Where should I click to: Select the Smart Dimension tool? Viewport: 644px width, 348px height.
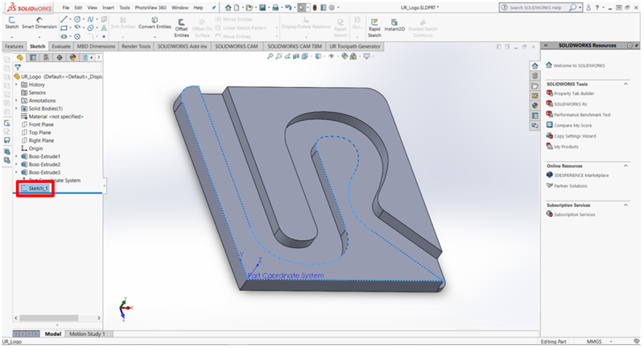coord(39,23)
